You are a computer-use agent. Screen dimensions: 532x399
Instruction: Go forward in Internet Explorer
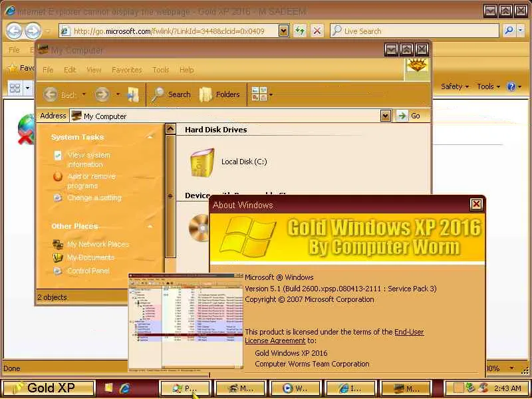[33, 31]
